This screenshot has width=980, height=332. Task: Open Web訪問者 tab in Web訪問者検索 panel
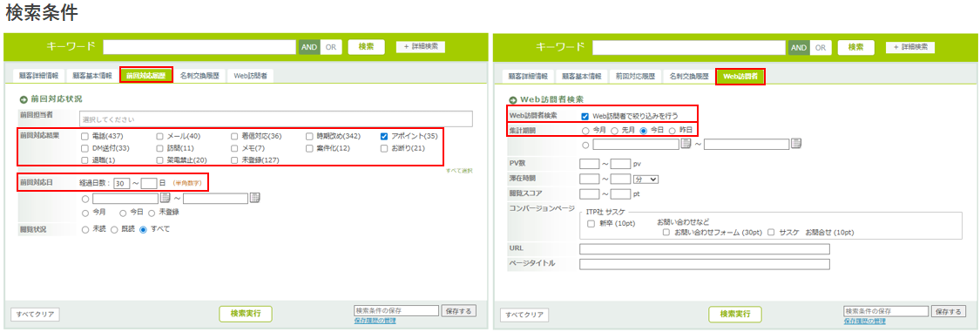[x=740, y=77]
